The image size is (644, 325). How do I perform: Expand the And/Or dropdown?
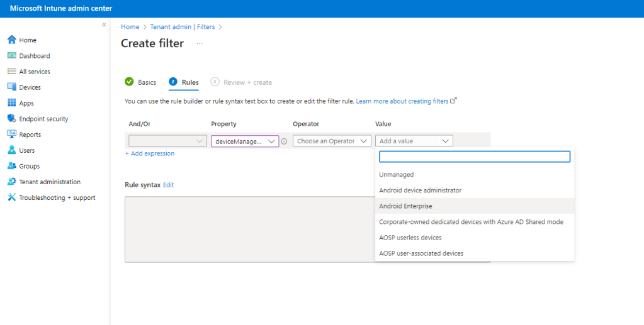(x=167, y=141)
